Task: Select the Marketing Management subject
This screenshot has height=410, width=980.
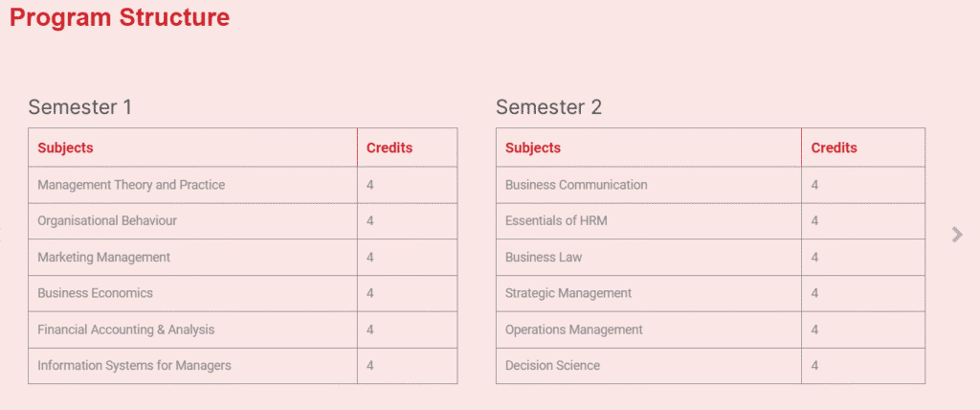Action: 103,258
